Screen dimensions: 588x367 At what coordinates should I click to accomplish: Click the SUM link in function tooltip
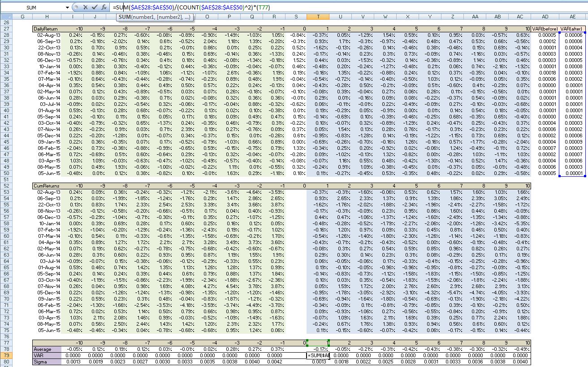coord(124,17)
